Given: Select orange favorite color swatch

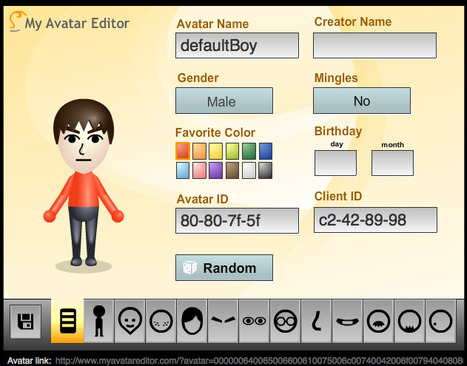Looking at the screenshot, I should tap(199, 151).
